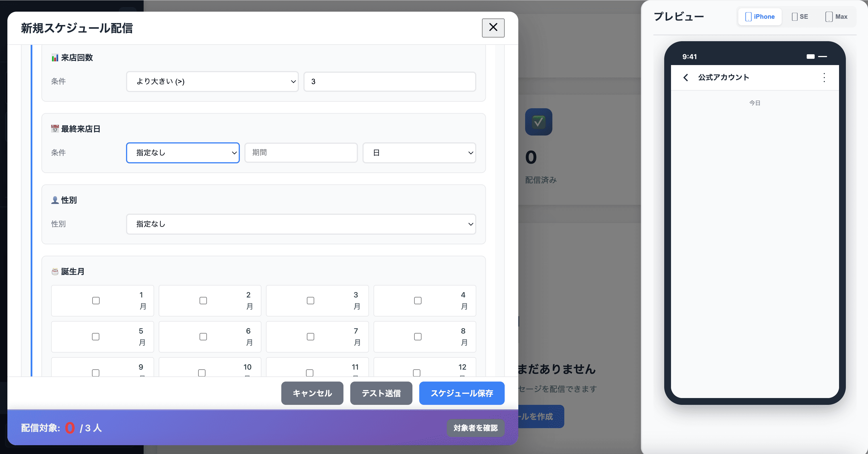Check the 7月 birthday month checkbox

pos(310,337)
